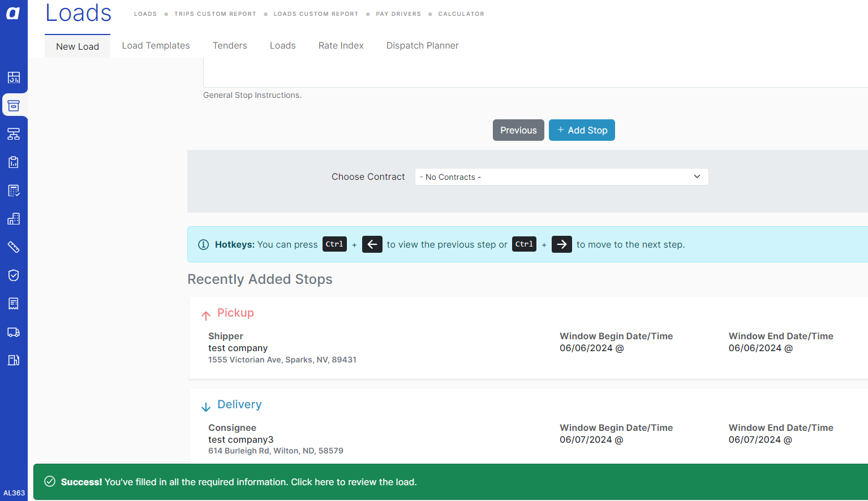Viewport: 868px width, 501px height.
Task: Open the Dispatch Planner tab
Action: click(422, 45)
